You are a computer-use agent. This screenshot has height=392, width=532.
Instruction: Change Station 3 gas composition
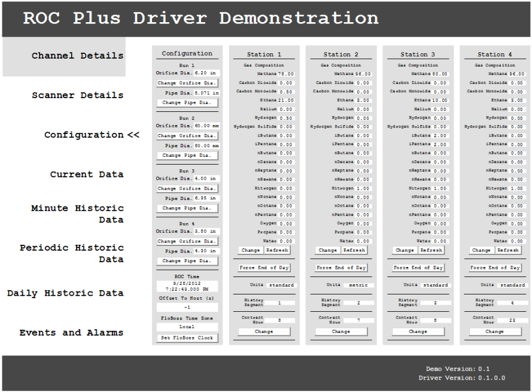point(405,251)
